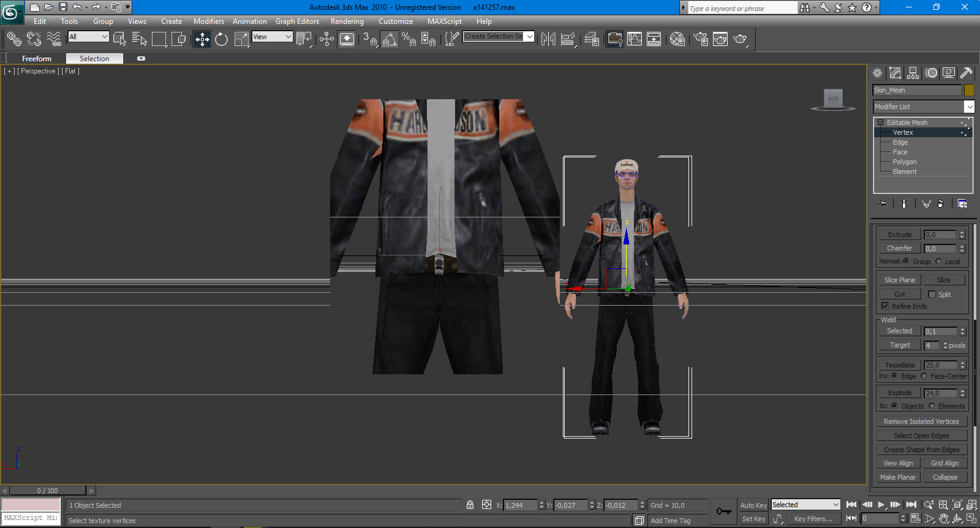The height and width of the screenshot is (528, 980).
Task: Toggle the Selection Lock padlock icon
Action: pyautogui.click(x=470, y=505)
